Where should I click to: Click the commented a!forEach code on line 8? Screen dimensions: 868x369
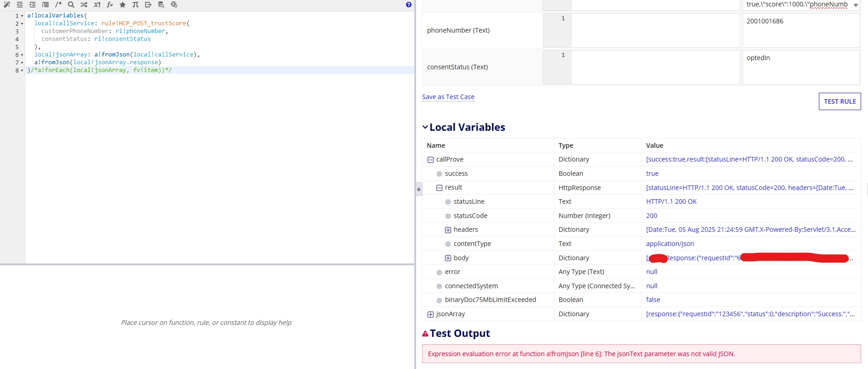pos(101,70)
